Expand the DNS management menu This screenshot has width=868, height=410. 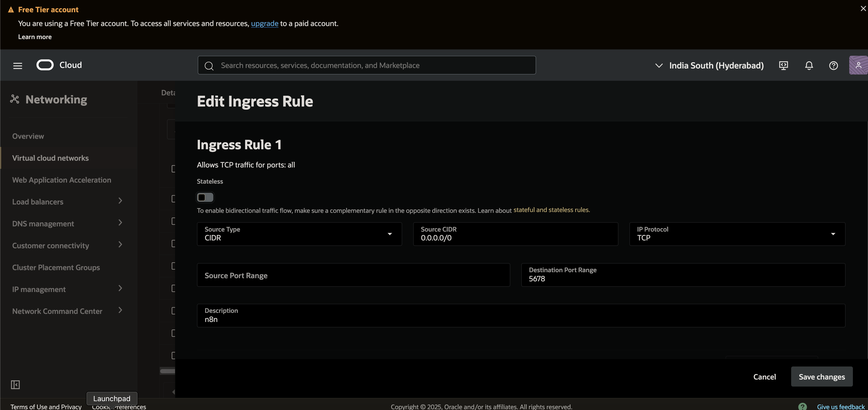point(67,223)
